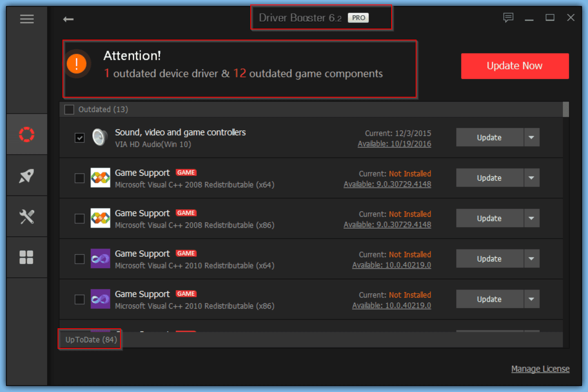The image size is (588, 392).
Task: Click the Visual C++ 2008 (x86) icon
Action: tap(100, 218)
